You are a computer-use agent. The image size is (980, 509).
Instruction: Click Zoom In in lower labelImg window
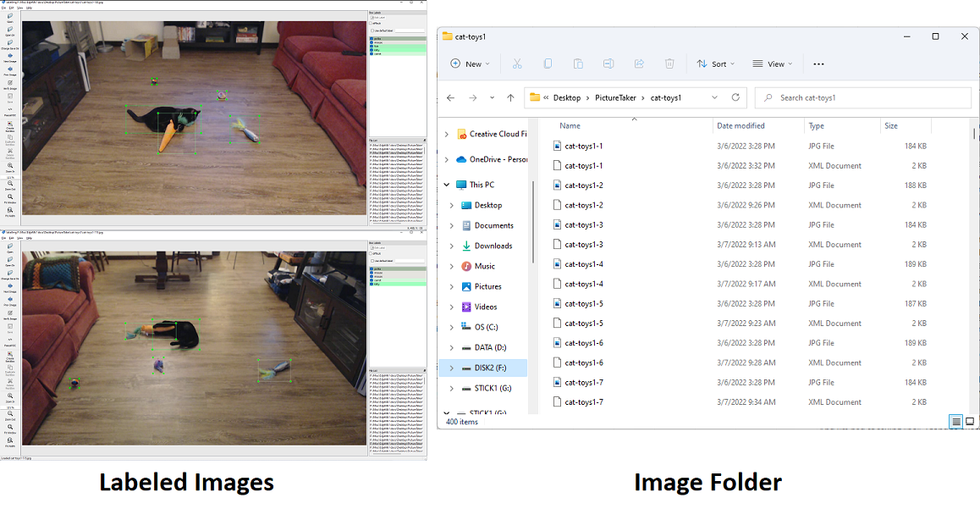click(10, 398)
